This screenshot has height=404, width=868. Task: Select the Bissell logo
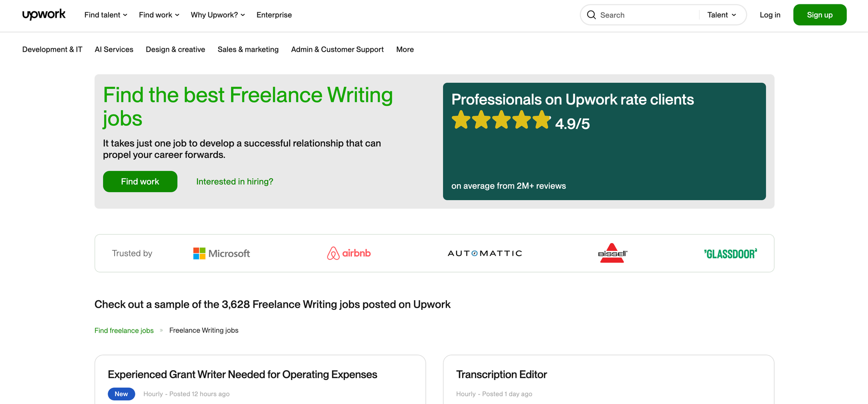(612, 253)
